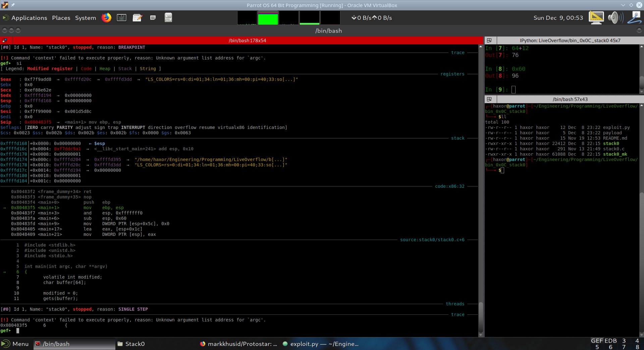Switch to markkhusid/Protostar Firefox window

238,344
